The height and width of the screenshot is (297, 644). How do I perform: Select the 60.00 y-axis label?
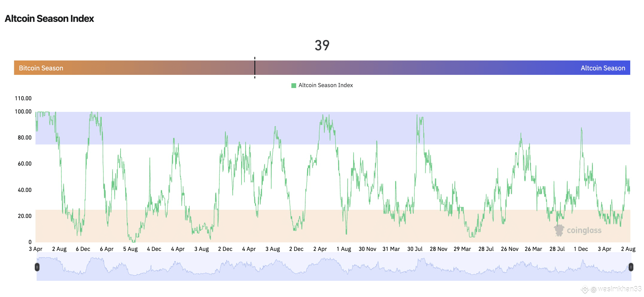pos(25,164)
